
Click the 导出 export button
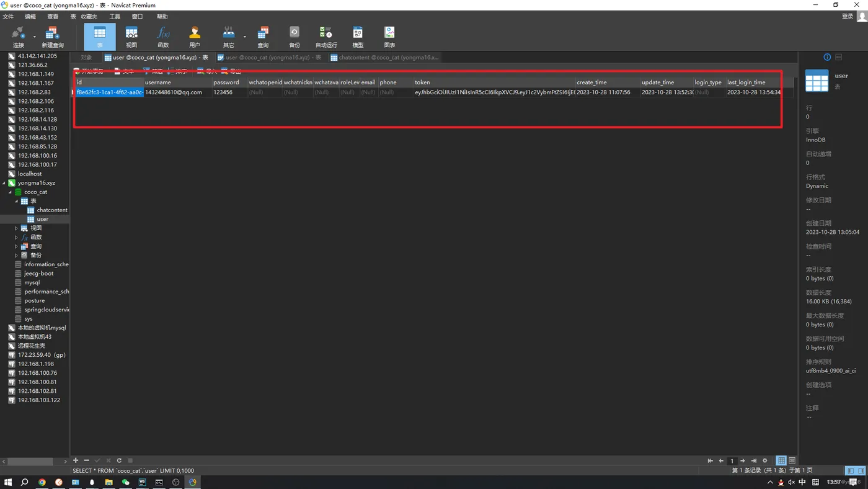pyautogui.click(x=231, y=71)
